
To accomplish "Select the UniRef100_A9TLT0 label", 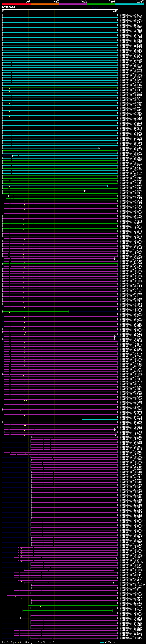I will 131,175.
